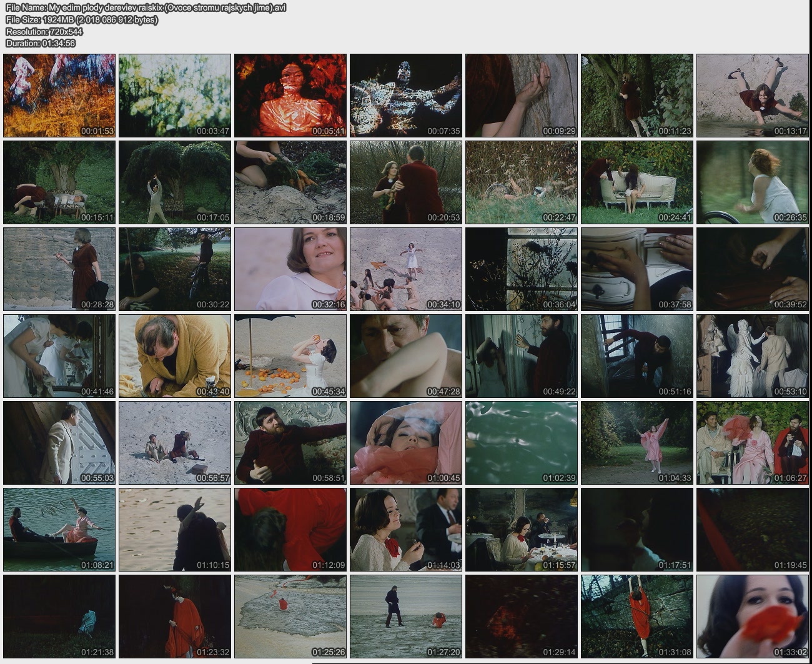Click the man in yellow robe at 00:43:40
812x664 pixels.
point(175,356)
